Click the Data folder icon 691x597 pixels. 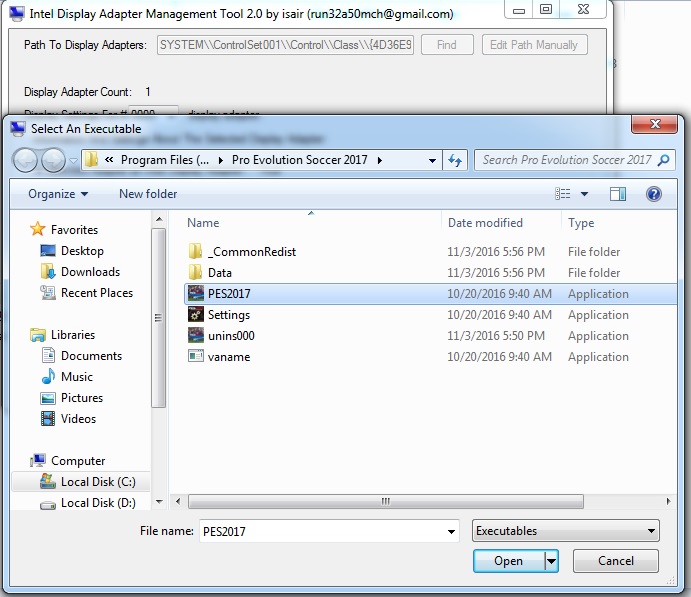[195, 272]
